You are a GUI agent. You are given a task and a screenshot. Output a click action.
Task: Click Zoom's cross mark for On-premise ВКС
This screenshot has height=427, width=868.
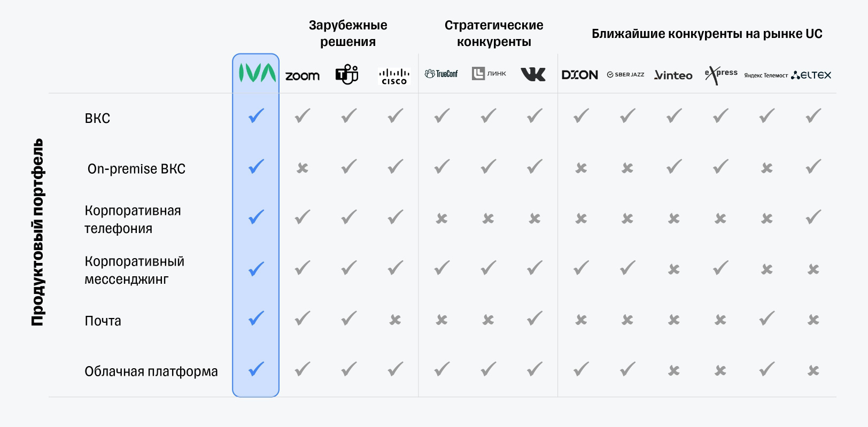click(303, 168)
